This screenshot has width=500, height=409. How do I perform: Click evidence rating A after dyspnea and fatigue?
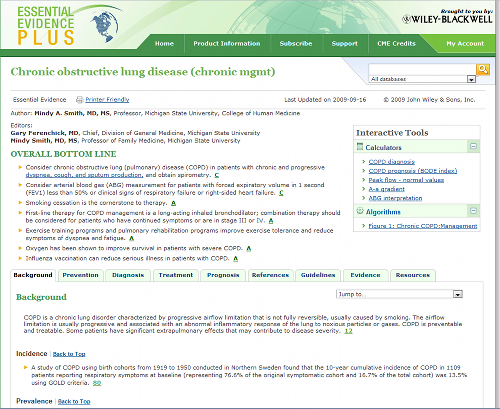coord(131,238)
